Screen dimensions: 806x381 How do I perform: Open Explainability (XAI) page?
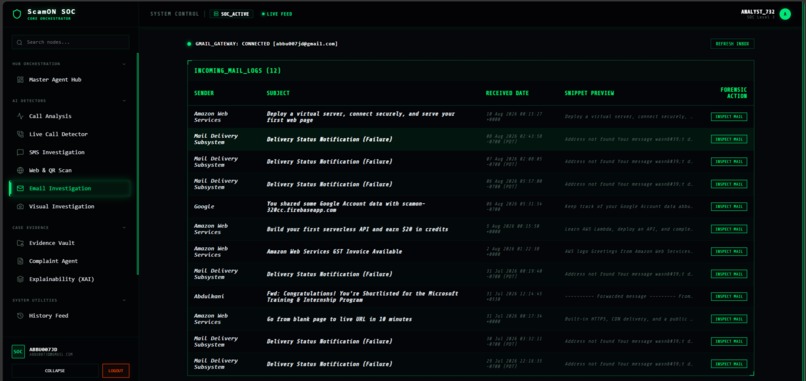(x=70, y=279)
